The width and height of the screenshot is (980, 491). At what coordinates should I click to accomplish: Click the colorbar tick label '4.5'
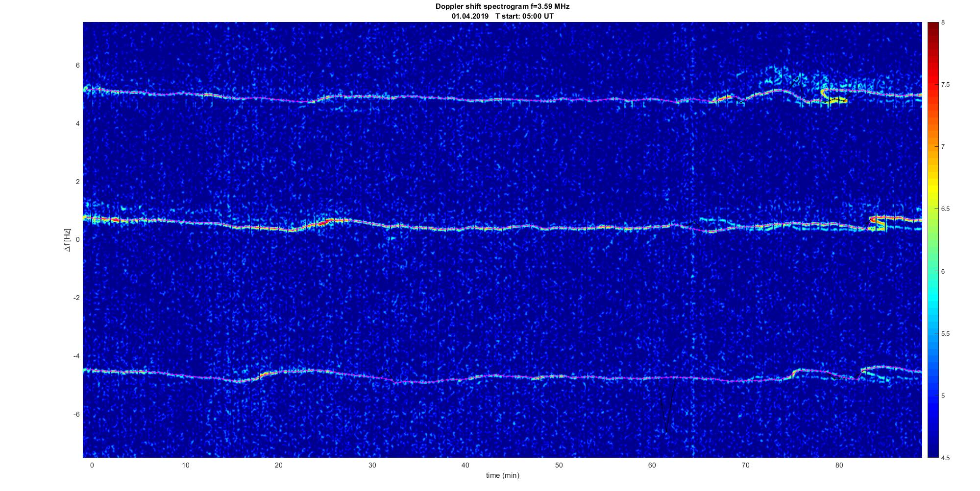pos(946,458)
